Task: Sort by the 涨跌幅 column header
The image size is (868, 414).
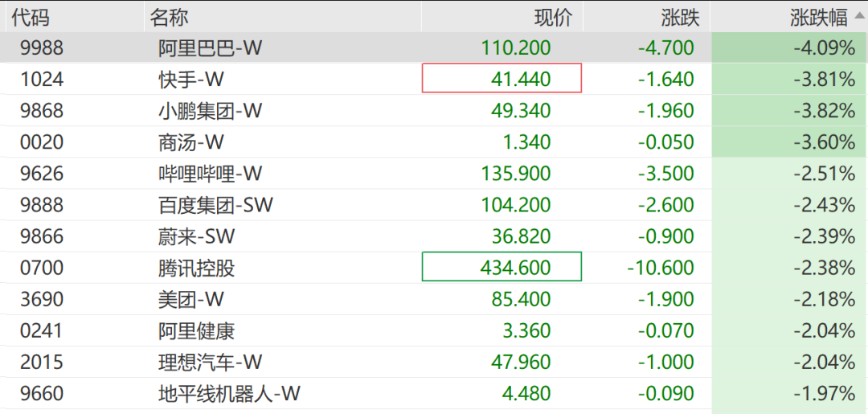Action: [x=818, y=18]
